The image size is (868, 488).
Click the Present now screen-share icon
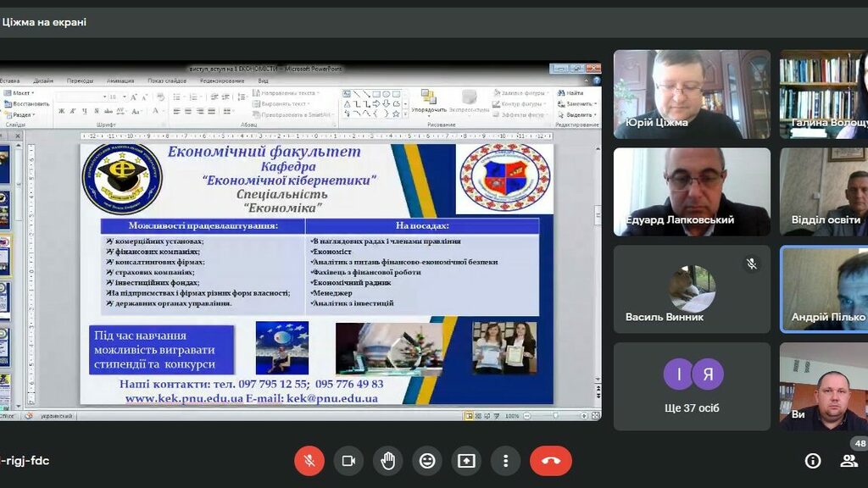pyautogui.click(x=466, y=461)
